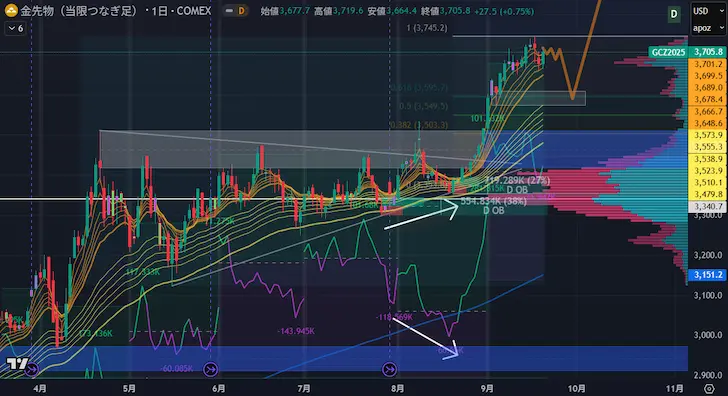Image resolution: width=728 pixels, height=396 pixels.
Task: Click the 173.436K indicator label
Action: tap(96, 333)
